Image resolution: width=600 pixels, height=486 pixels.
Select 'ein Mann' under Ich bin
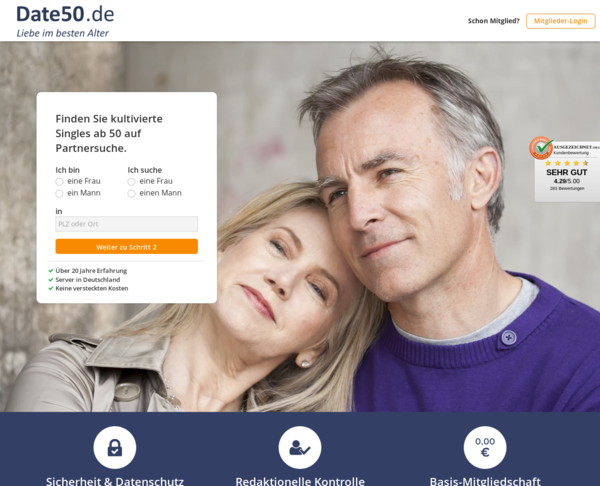click(x=59, y=193)
